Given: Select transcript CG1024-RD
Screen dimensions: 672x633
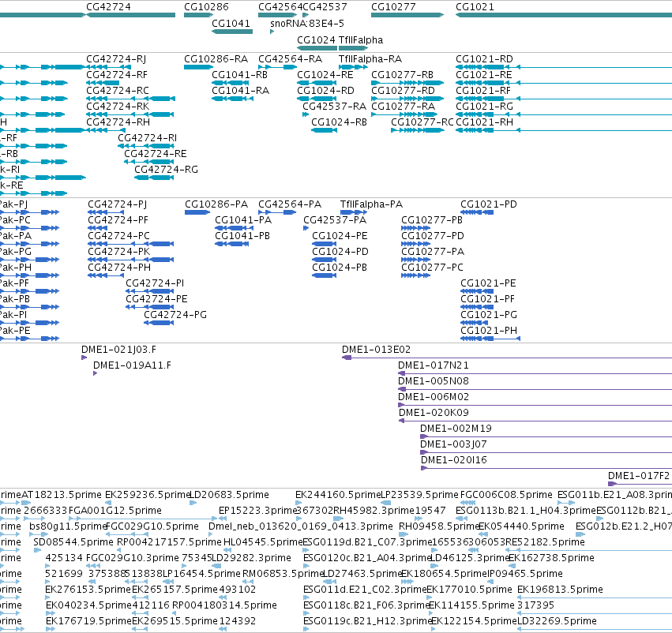Looking at the screenshot, I should [325, 90].
